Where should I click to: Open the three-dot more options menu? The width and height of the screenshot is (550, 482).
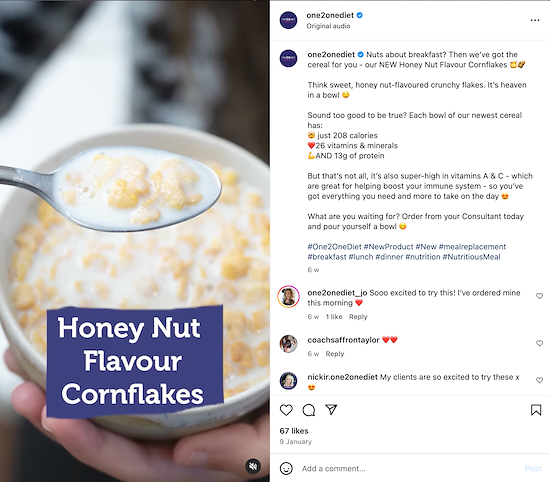535,20
